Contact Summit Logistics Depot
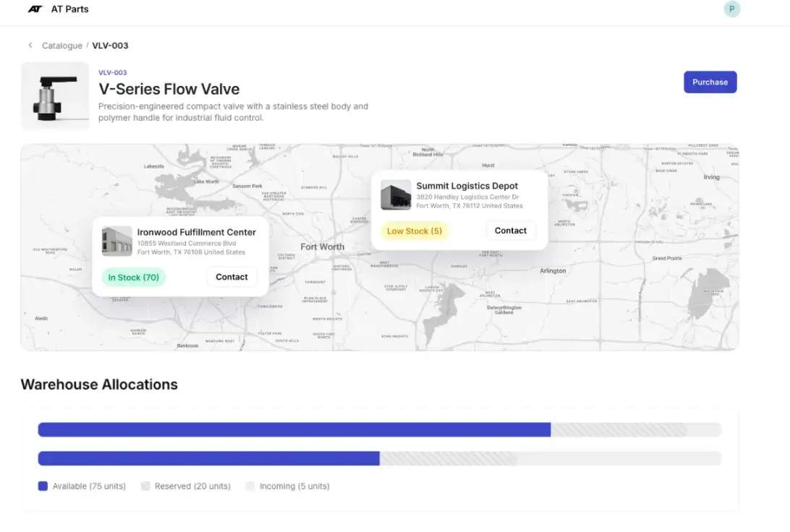790x532 pixels. click(x=510, y=231)
